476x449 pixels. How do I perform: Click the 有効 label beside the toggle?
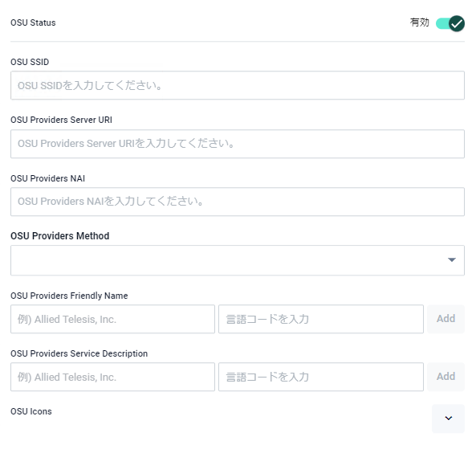(419, 22)
